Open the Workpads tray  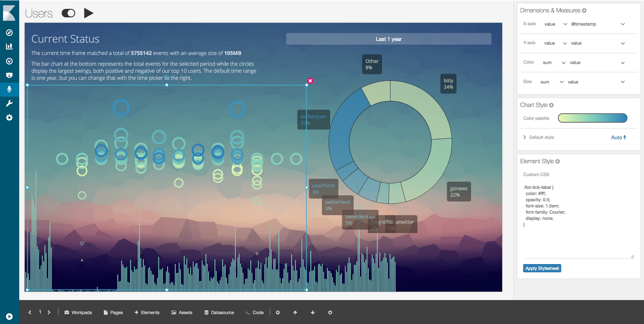click(x=78, y=312)
